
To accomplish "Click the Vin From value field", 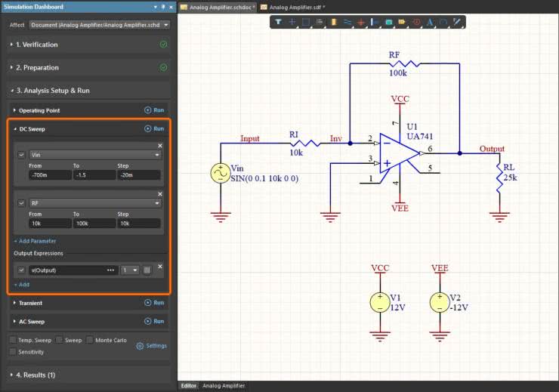I will pyautogui.click(x=49, y=174).
